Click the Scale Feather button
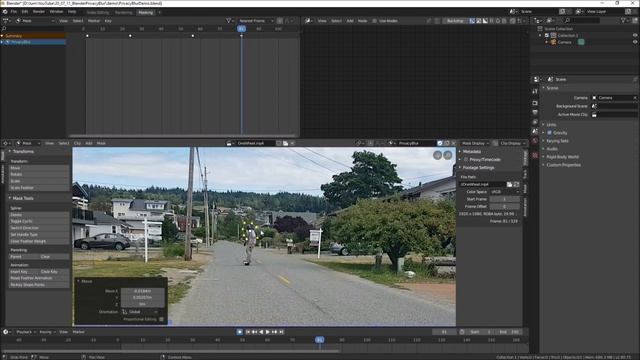Image resolution: width=640 pixels, height=360 pixels. (39, 188)
